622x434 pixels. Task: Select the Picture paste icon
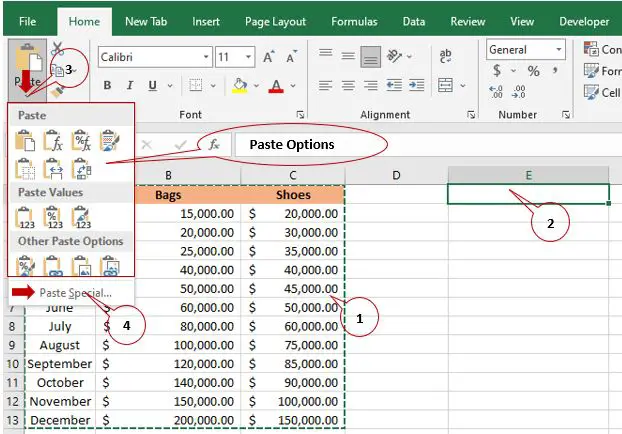(81, 266)
